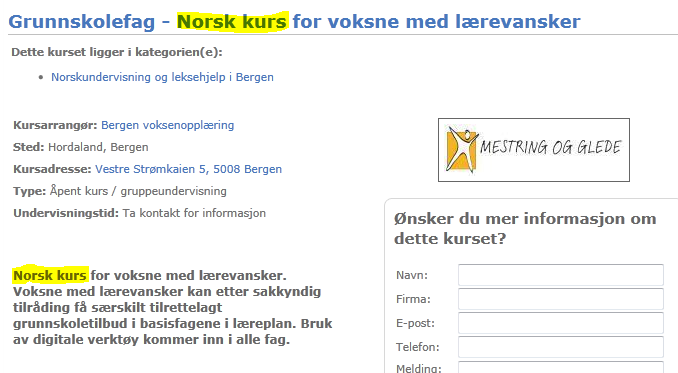Focus the Firma input field

point(561,299)
